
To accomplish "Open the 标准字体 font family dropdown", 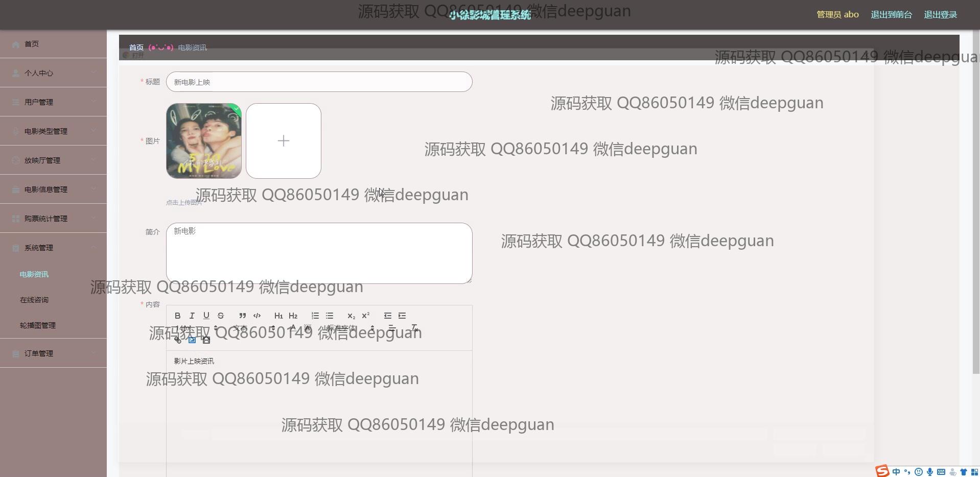I will (x=351, y=328).
